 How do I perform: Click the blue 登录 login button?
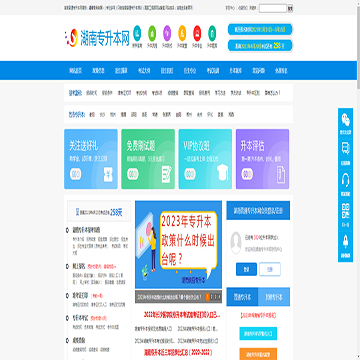pyautogui.click(x=246, y=269)
